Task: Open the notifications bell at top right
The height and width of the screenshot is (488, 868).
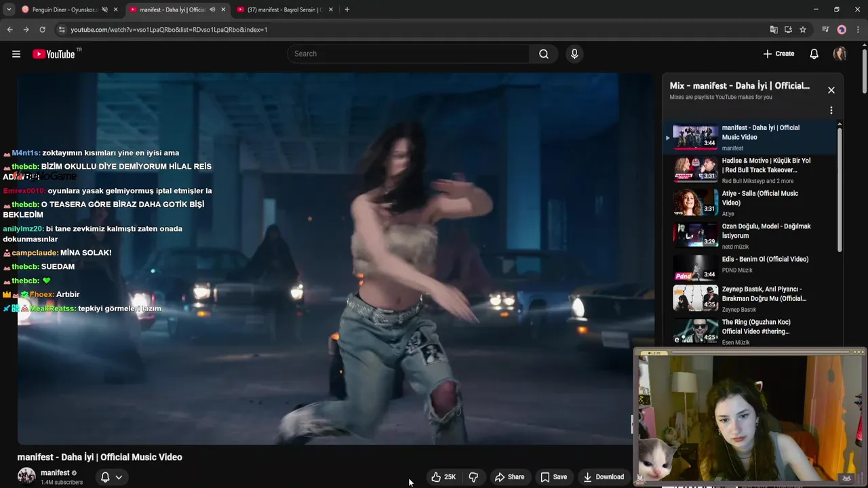Action: (x=814, y=54)
